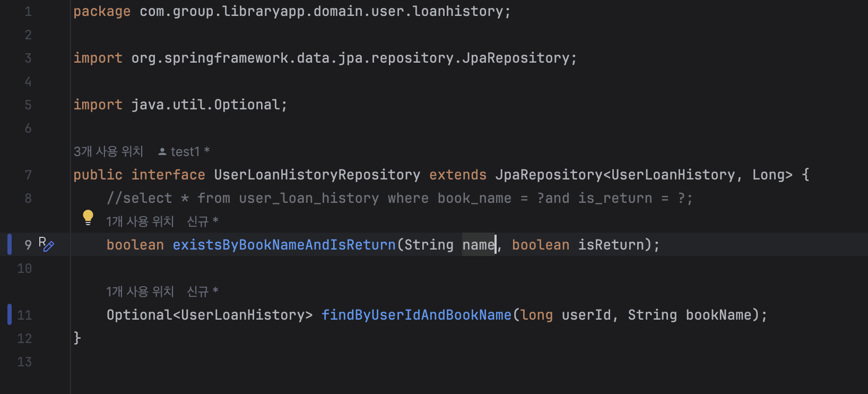Click the 'interface' keyword on line 7
Viewport: 868px width, 394px height.
pyautogui.click(x=168, y=175)
